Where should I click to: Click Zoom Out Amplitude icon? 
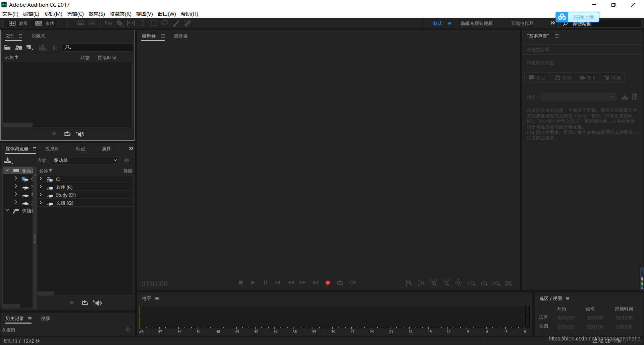[x=421, y=283]
